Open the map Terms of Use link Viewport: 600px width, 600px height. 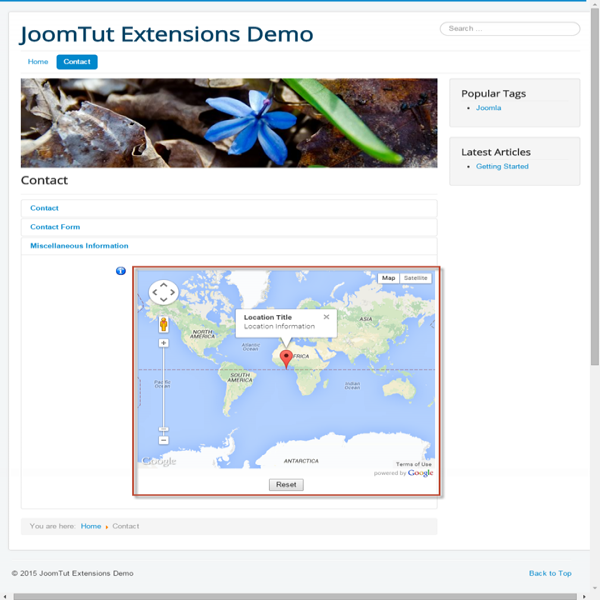tap(413, 464)
